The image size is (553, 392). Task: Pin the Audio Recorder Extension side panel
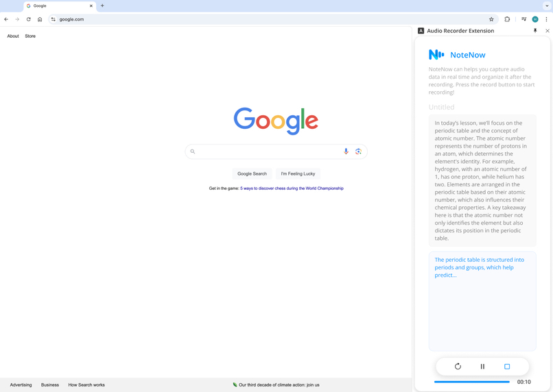pos(535,31)
